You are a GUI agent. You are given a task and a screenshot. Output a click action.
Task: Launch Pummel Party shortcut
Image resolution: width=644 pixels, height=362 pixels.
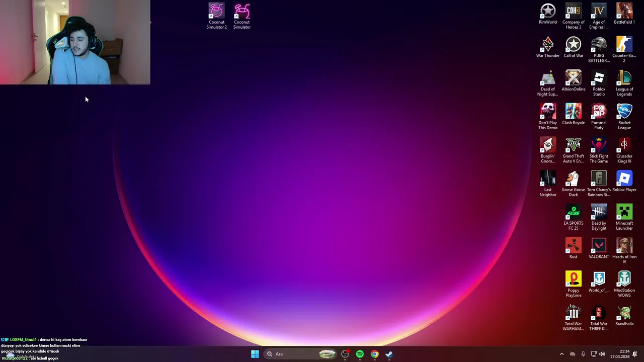[599, 117]
